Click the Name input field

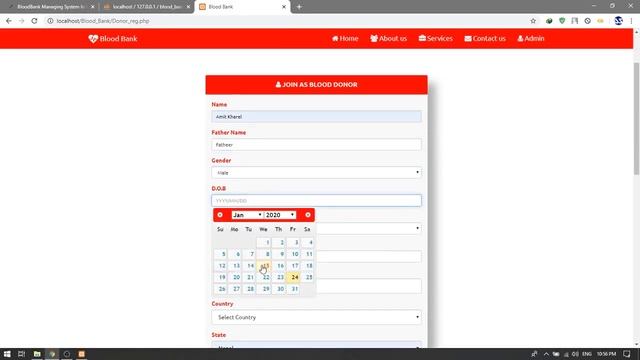coord(316,117)
